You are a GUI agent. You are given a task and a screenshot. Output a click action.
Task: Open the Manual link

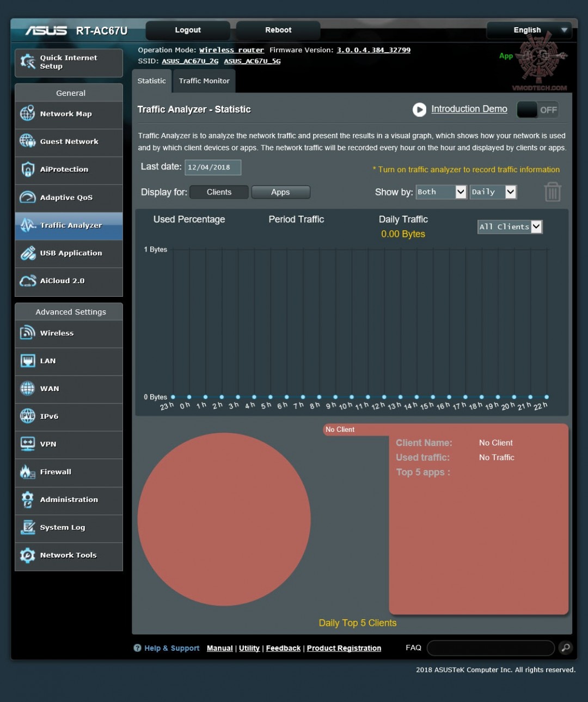coord(220,648)
